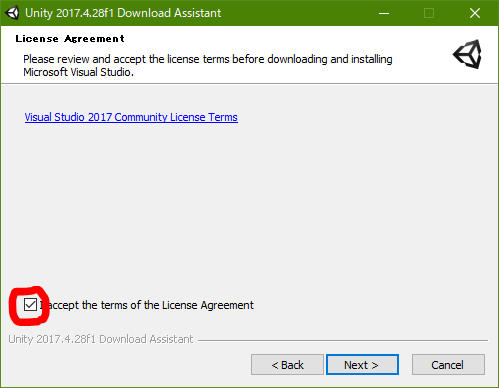This screenshot has width=499, height=388.
Task: Click the 'Please review and accept' description text
Action: coord(208,65)
